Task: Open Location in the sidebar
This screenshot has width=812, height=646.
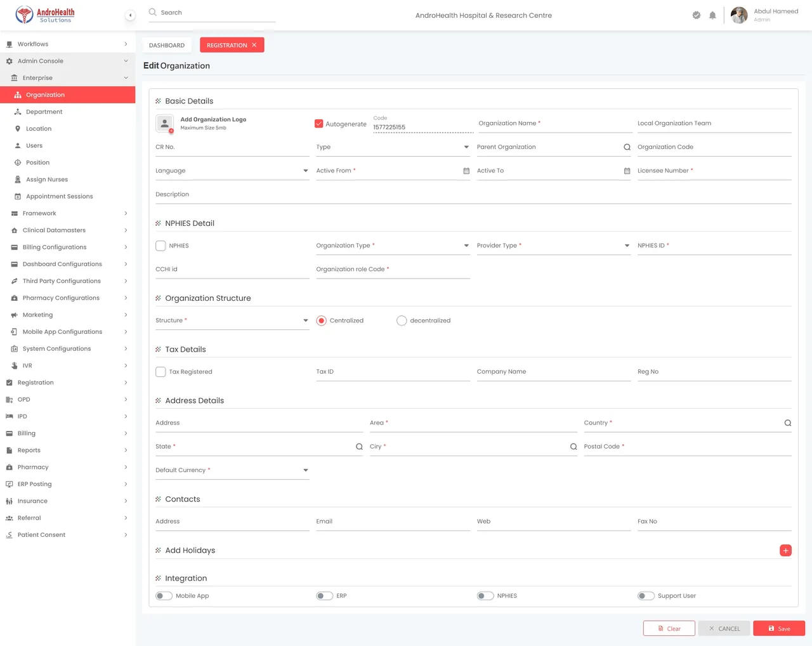Action: point(67,129)
